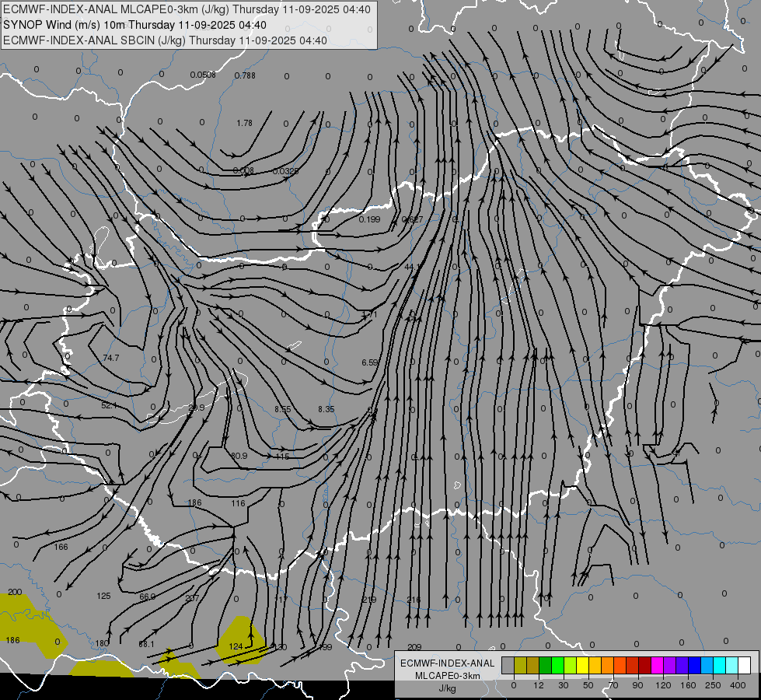
Task: Click the data value '8.35'
Action: tap(326, 409)
